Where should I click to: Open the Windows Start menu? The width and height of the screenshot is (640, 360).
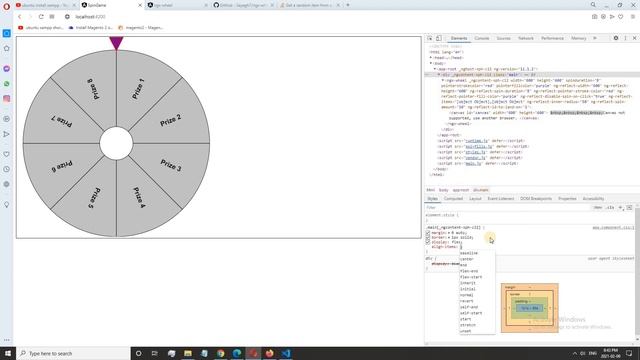tap(8, 353)
